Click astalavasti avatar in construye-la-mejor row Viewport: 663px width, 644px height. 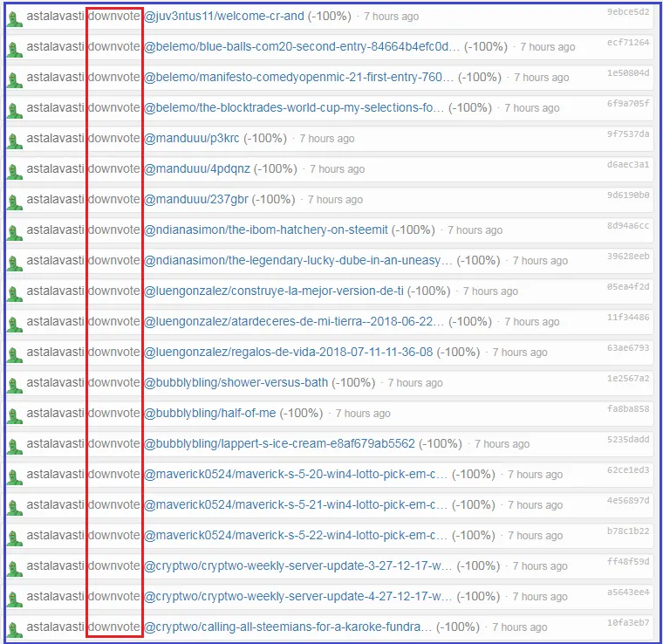click(x=15, y=293)
